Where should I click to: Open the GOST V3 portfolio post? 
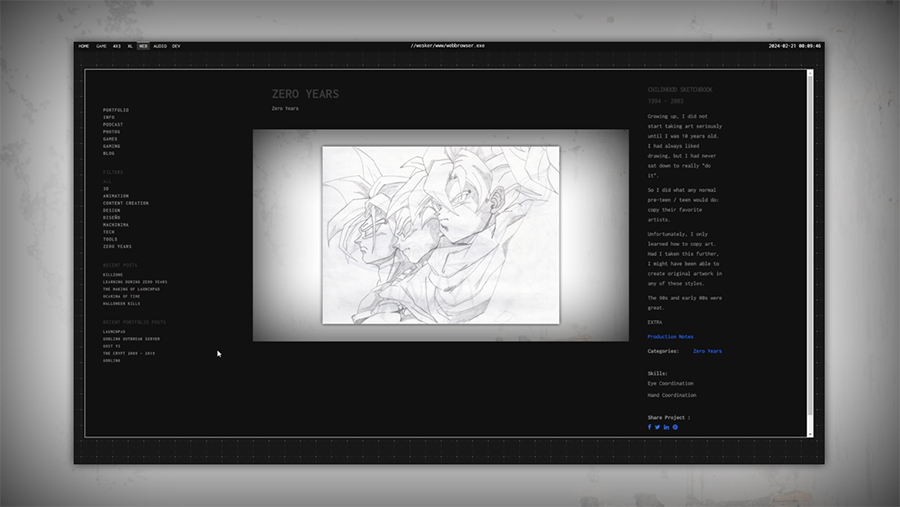pyautogui.click(x=111, y=346)
